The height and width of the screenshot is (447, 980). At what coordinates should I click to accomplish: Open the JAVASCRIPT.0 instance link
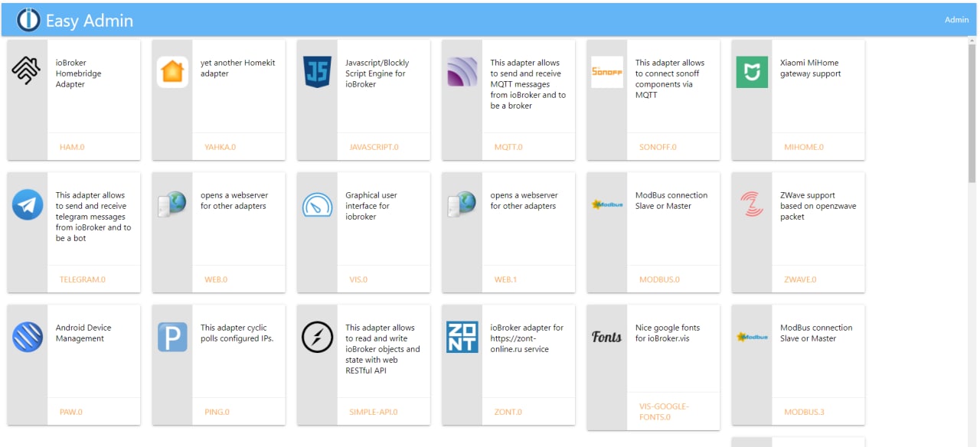tap(374, 147)
